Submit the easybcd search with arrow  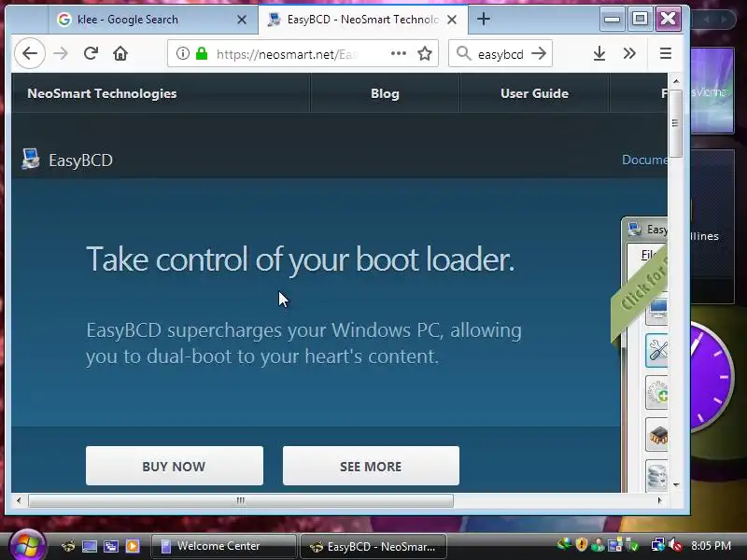click(539, 53)
